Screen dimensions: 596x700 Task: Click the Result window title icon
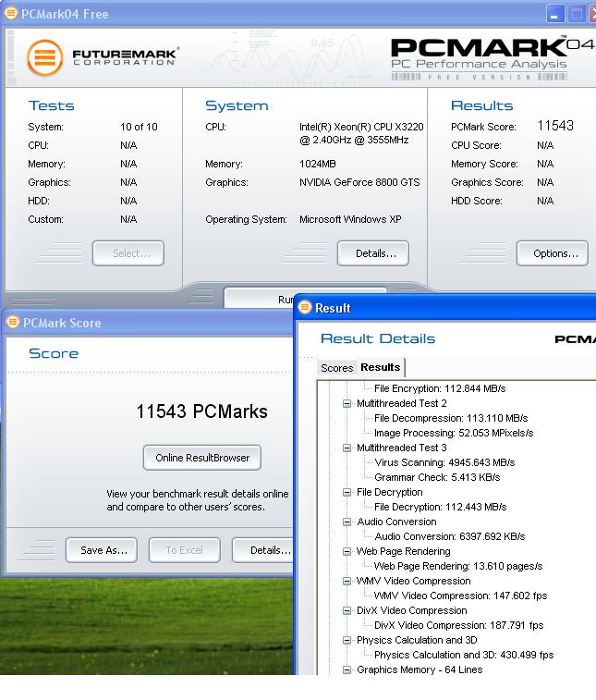pos(305,308)
